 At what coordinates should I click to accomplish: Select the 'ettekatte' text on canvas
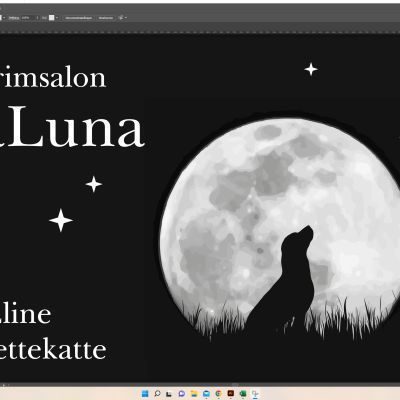[53, 348]
